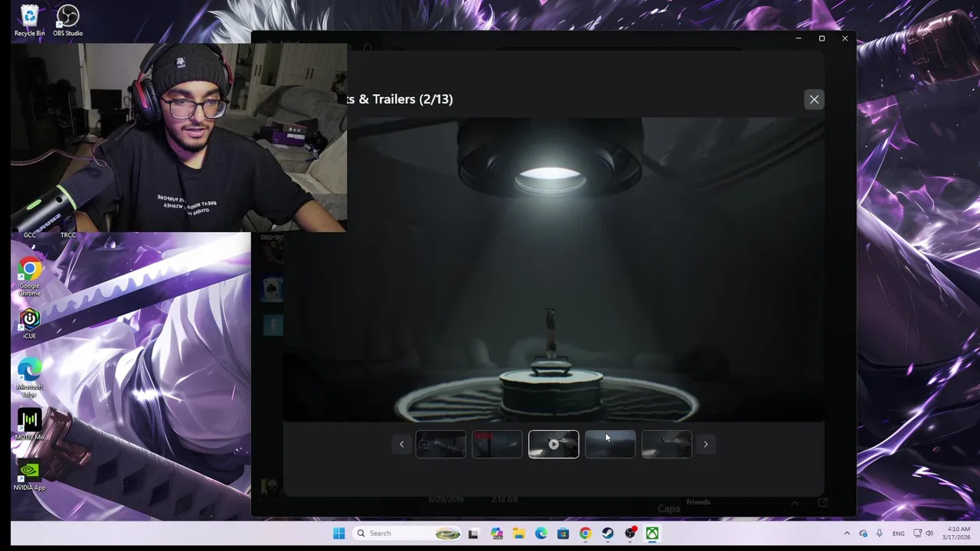
Task: Open the clock and date panel
Action: click(956, 533)
